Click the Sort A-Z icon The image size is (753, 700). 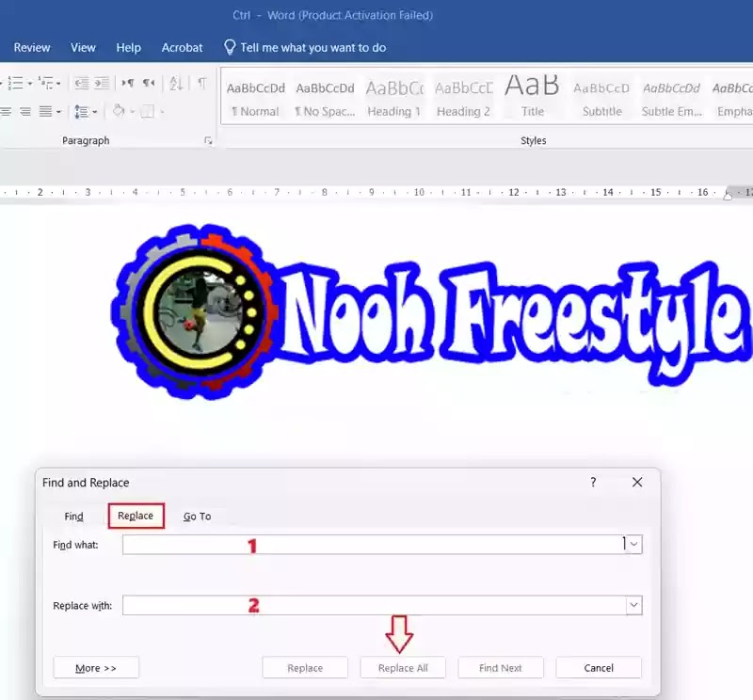coord(176,84)
